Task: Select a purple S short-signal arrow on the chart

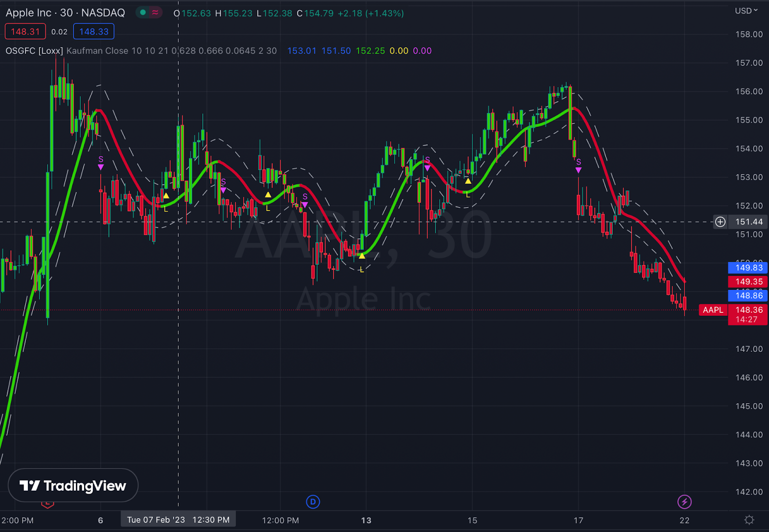Action: pyautogui.click(x=101, y=166)
